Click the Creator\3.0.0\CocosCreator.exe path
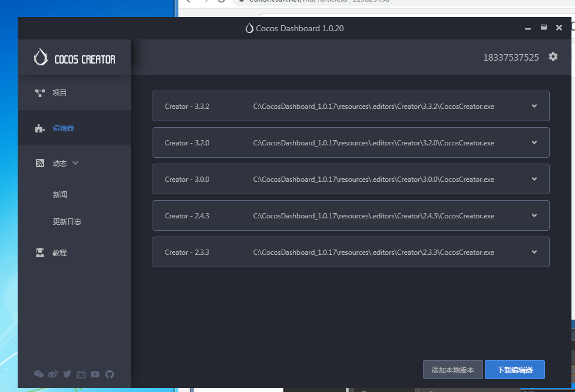This screenshot has width=575, height=392. click(x=374, y=180)
